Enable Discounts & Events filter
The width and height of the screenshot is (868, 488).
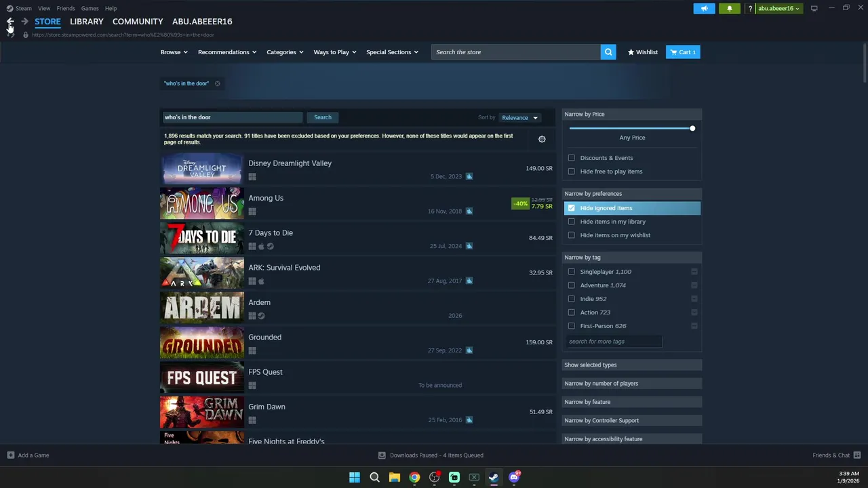pyautogui.click(x=572, y=158)
